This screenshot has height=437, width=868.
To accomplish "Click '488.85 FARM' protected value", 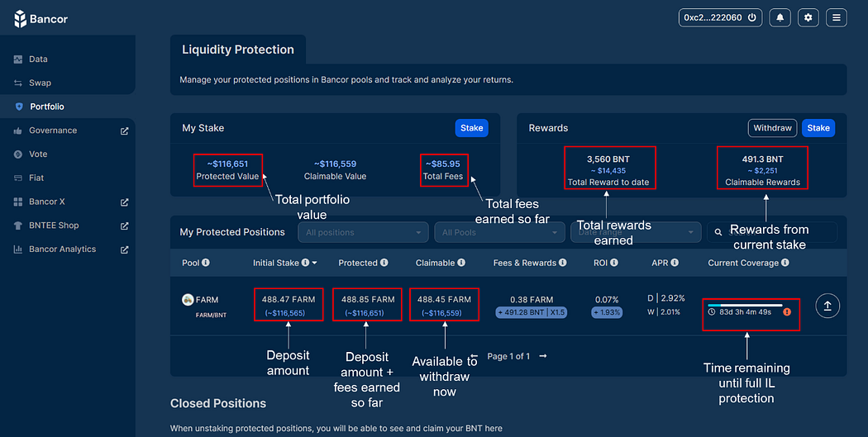I will [368, 299].
